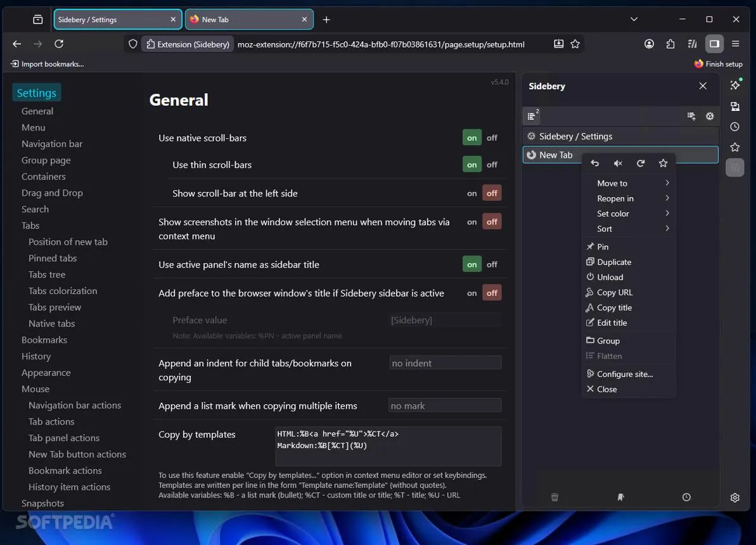Image resolution: width=756 pixels, height=545 pixels.
Task: Open Synced Tabs in Firefox's sidebar strip
Action: click(x=735, y=106)
